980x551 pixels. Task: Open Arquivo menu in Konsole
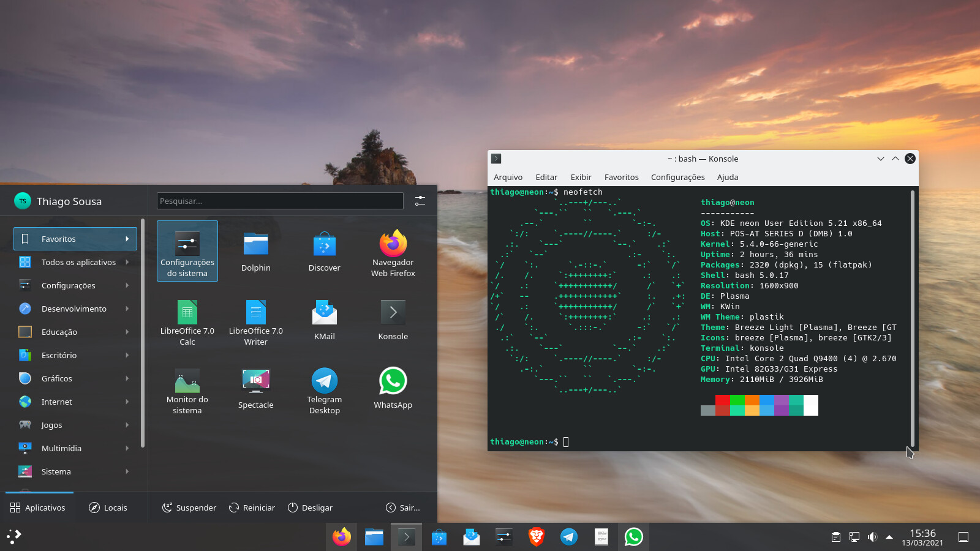point(508,177)
